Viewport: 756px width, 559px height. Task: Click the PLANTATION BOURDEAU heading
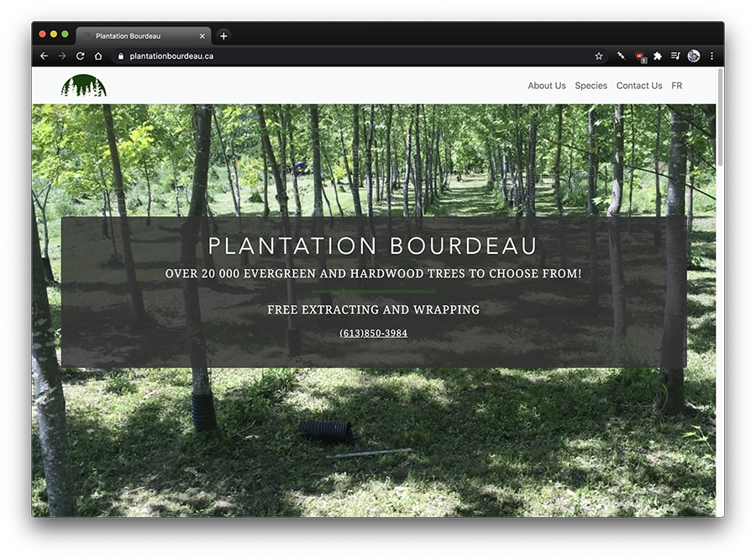pyautogui.click(x=372, y=245)
